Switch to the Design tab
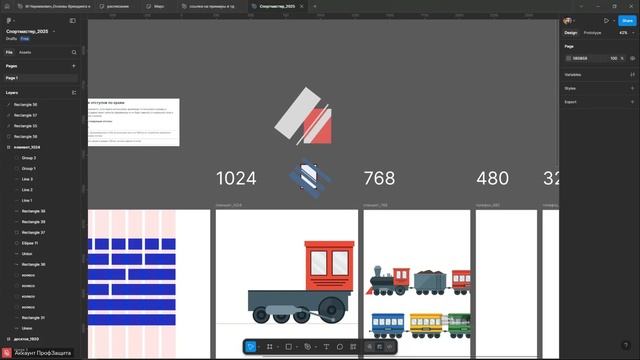Viewport: 640px width, 360px height. click(x=571, y=33)
